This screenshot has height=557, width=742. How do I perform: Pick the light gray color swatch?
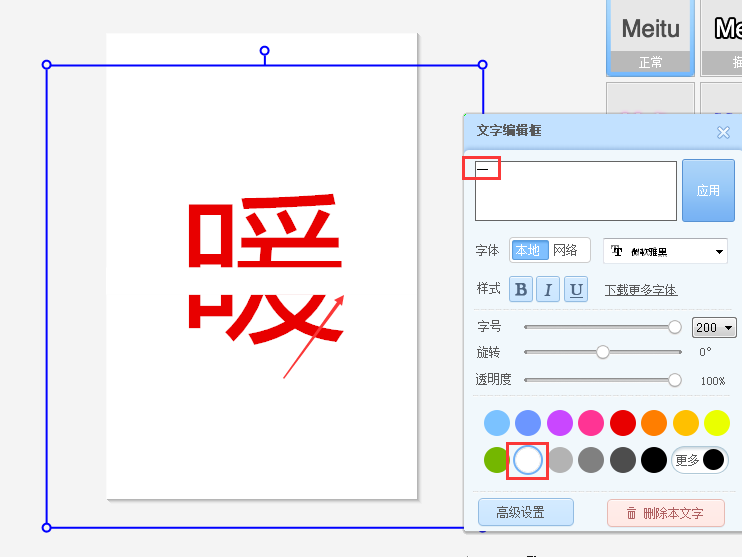coord(560,460)
